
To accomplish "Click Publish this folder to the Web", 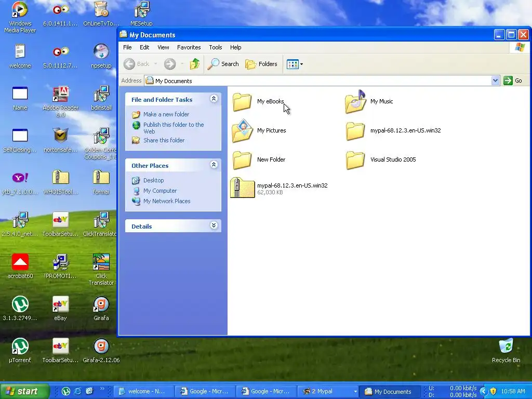I will pyautogui.click(x=174, y=128).
